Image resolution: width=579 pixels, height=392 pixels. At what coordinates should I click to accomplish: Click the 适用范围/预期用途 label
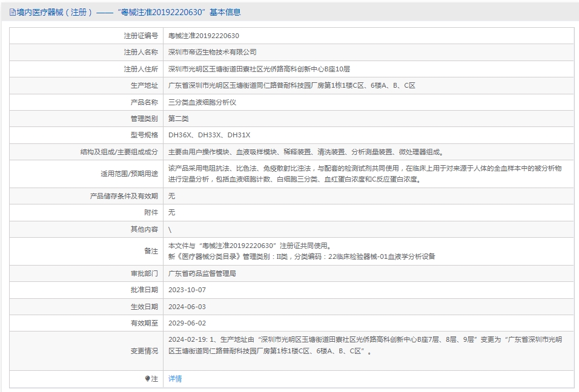tap(129, 174)
